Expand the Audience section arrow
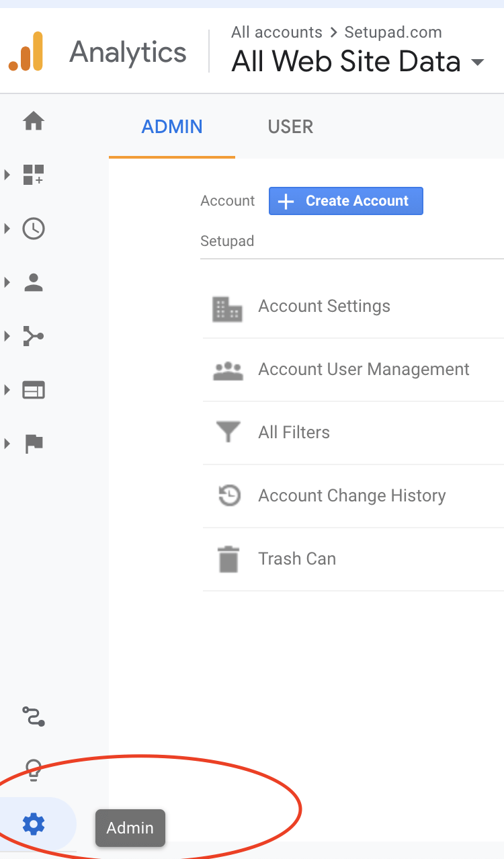Screen dimensions: 504x859 [x=7, y=282]
